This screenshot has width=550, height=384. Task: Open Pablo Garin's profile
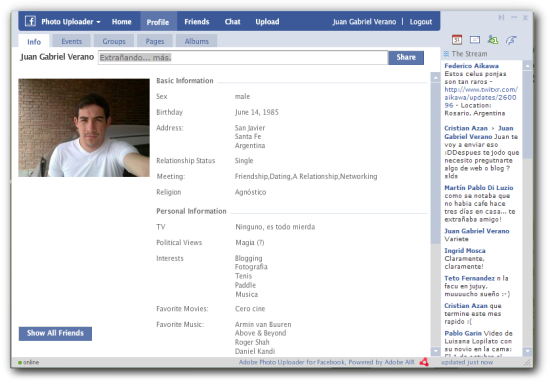point(463,333)
